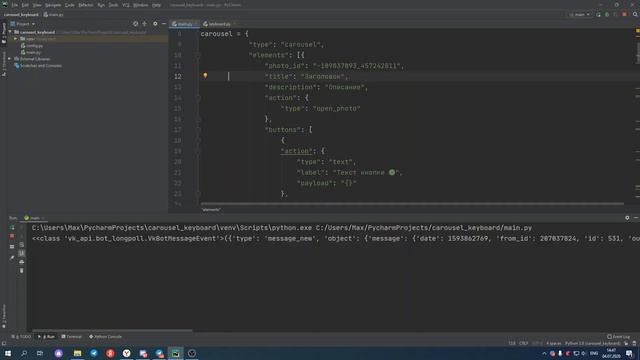
Task: Open the TODO tool window
Action: click(21, 337)
